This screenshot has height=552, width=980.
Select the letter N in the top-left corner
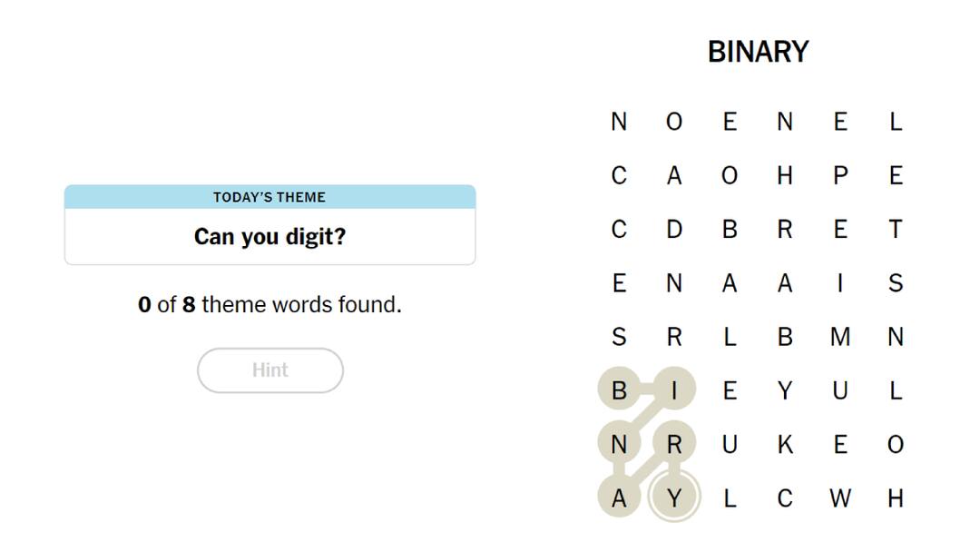point(619,122)
